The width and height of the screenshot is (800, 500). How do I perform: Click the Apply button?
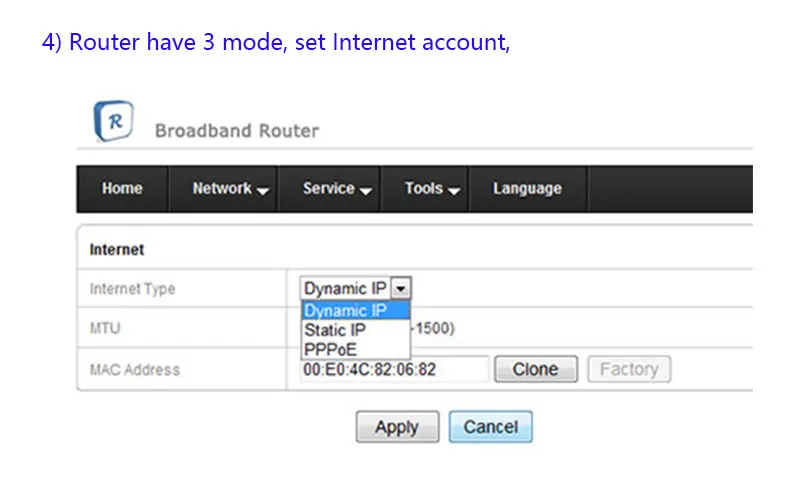(x=397, y=427)
